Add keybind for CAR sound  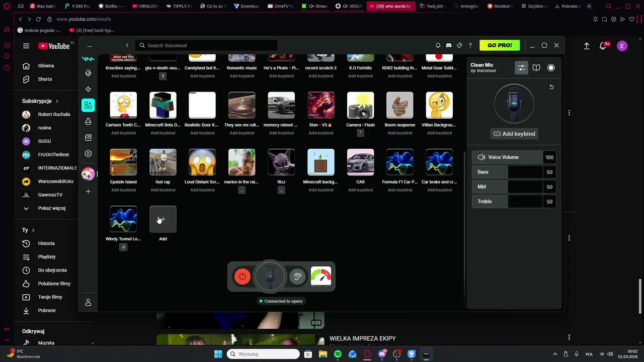tap(360, 190)
